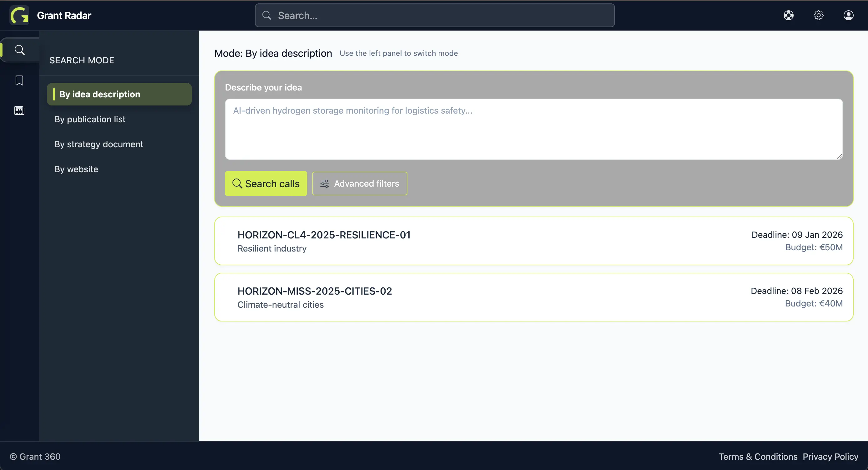Click the Grant Radar logo

[x=51, y=15]
